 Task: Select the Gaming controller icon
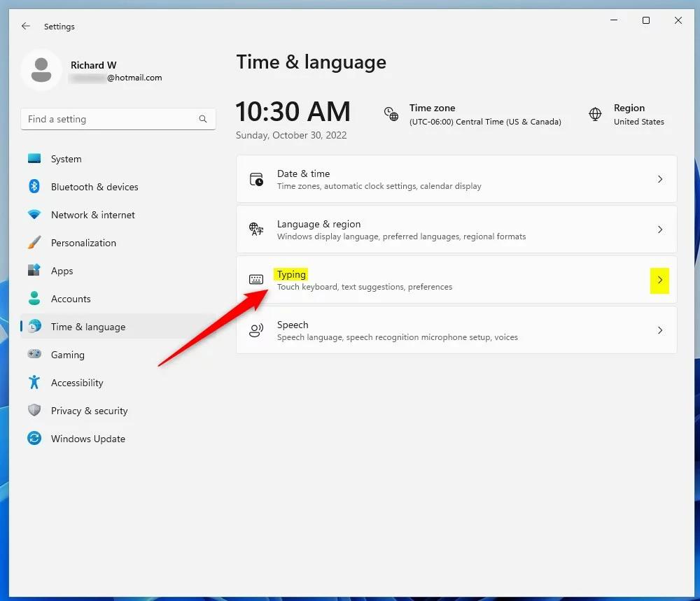click(34, 355)
